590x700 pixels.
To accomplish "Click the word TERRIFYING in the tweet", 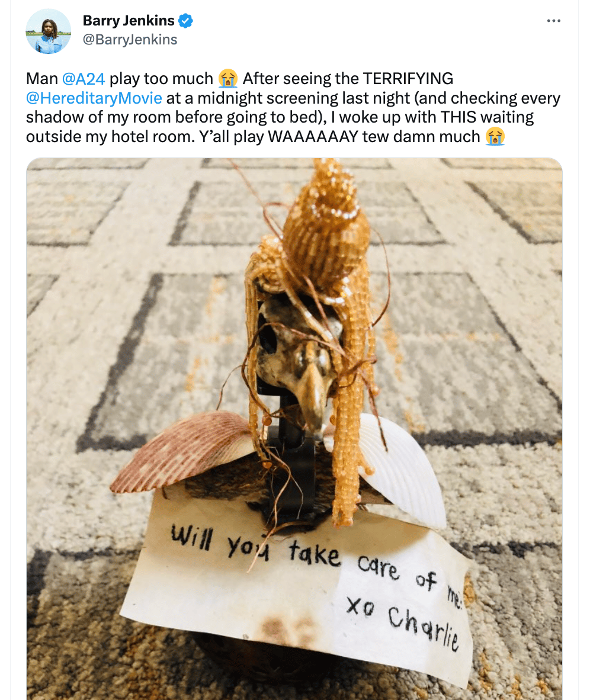I will pos(408,79).
